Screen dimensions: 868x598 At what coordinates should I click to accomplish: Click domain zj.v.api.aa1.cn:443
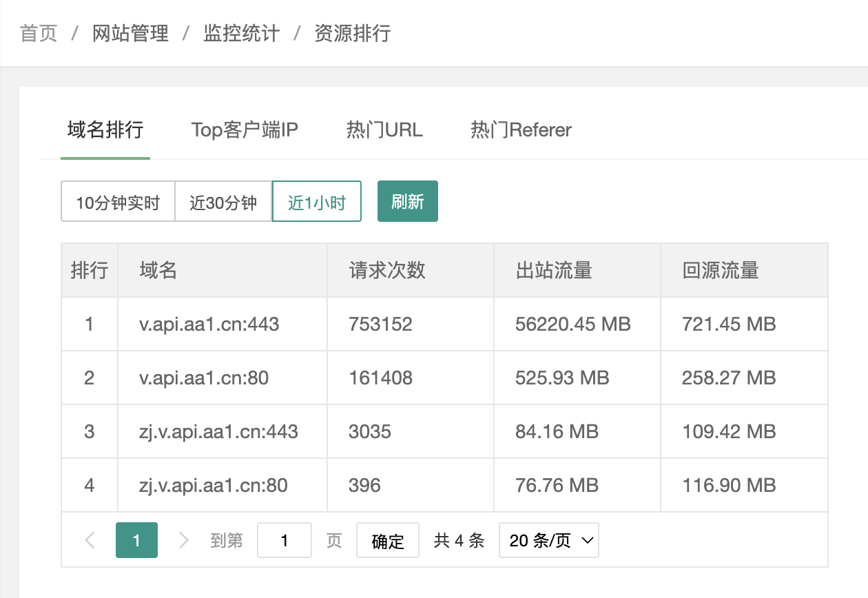coord(218,432)
